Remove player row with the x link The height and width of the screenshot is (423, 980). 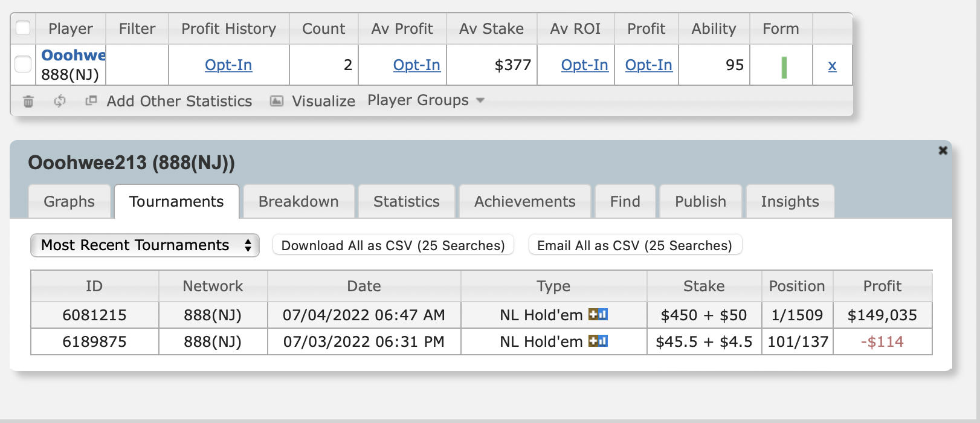click(832, 66)
